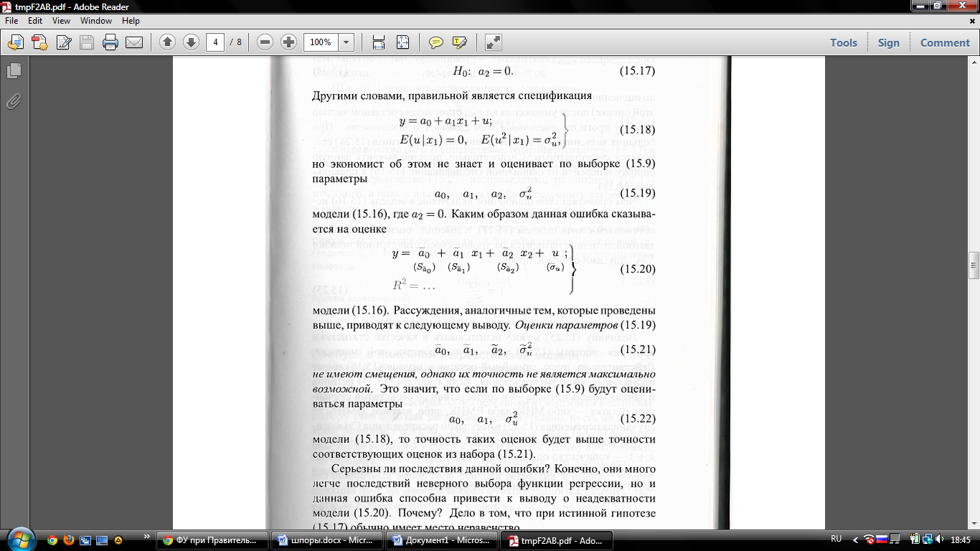Screen dimensions: 980x551
Task: Zoom out with the minus button
Action: (x=265, y=42)
